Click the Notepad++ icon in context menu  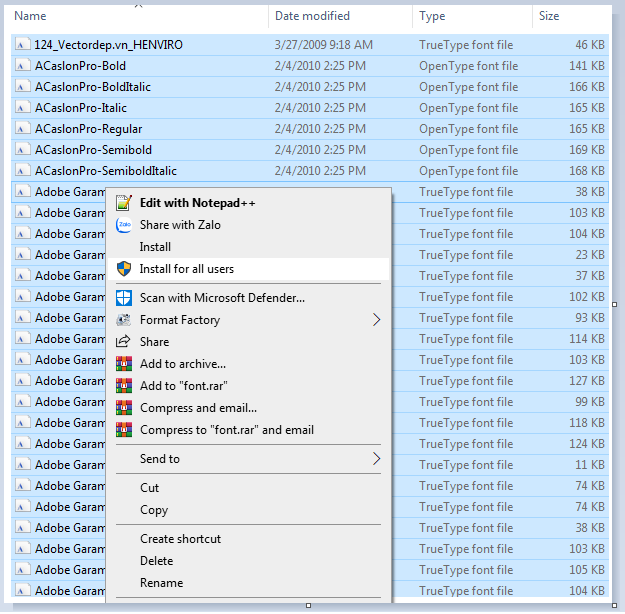click(124, 203)
